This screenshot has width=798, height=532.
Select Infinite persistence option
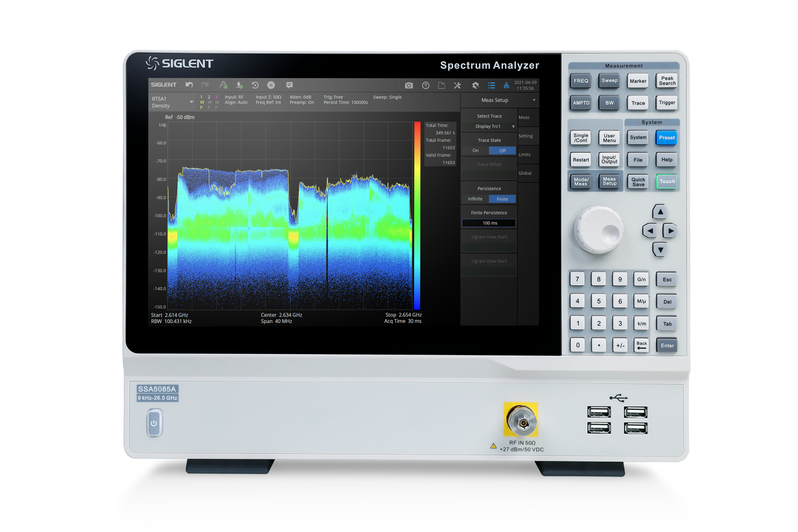pos(475,199)
